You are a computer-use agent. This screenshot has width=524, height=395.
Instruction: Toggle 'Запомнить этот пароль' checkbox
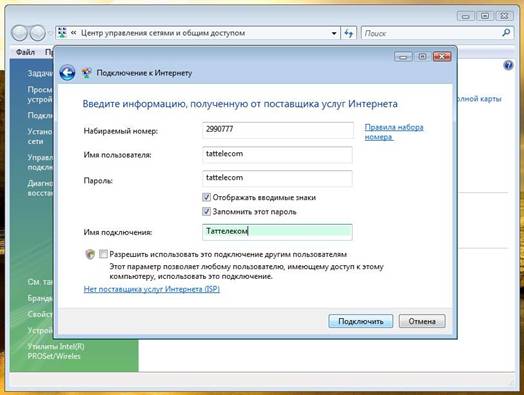point(206,211)
